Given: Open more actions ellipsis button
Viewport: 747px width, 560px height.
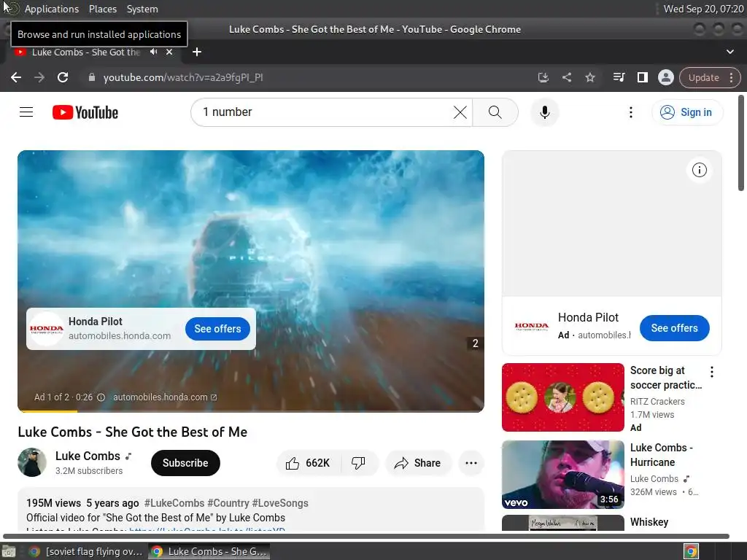Looking at the screenshot, I should click(471, 463).
